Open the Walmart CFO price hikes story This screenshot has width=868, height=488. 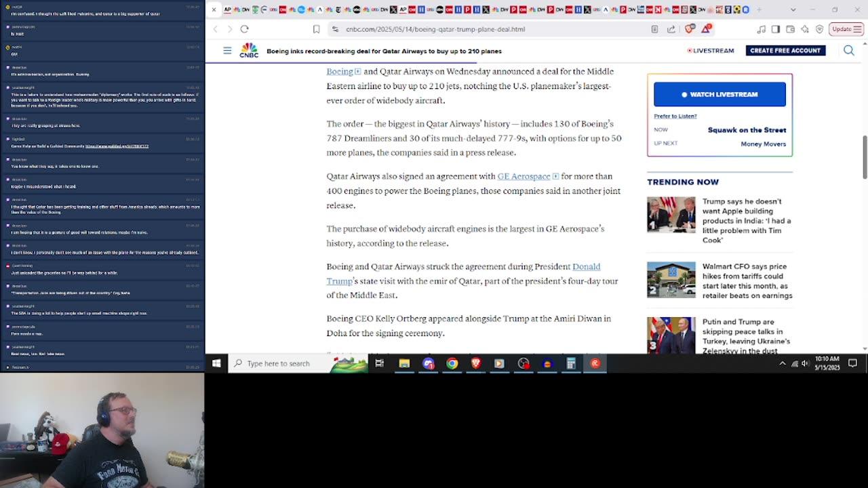click(x=747, y=281)
